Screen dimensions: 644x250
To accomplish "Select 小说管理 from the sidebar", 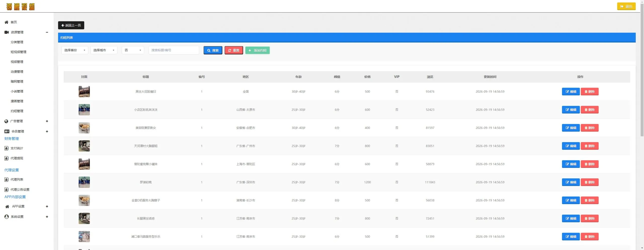I will pyautogui.click(x=17, y=91).
